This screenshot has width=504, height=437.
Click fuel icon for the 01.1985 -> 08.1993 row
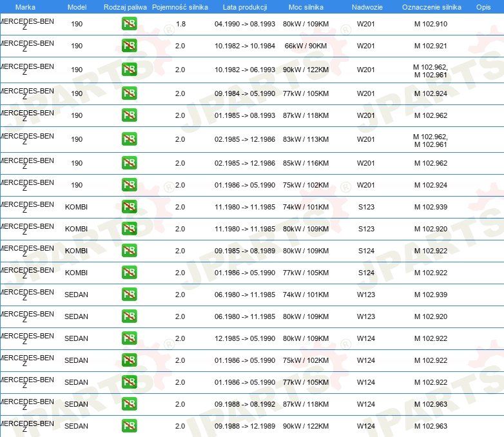pos(129,115)
